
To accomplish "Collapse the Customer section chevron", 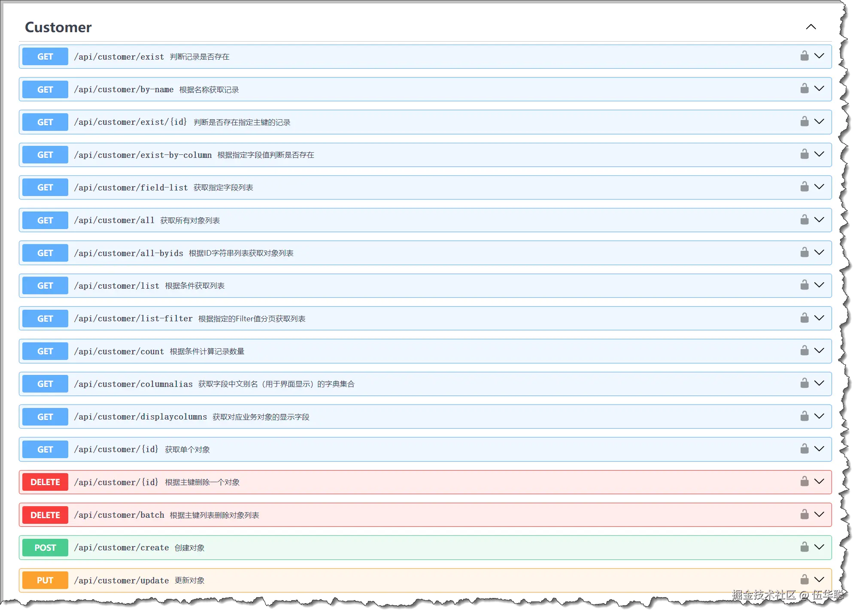I will (x=810, y=27).
